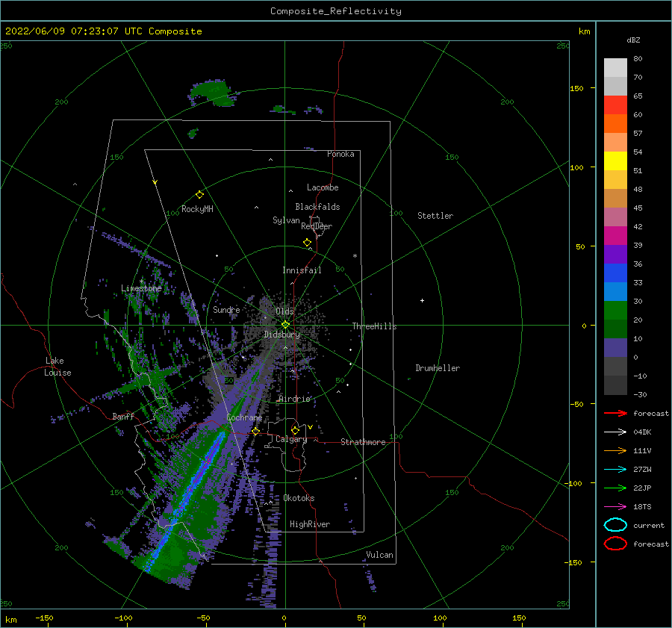
Task: Click the current legend text
Action: [x=649, y=525]
